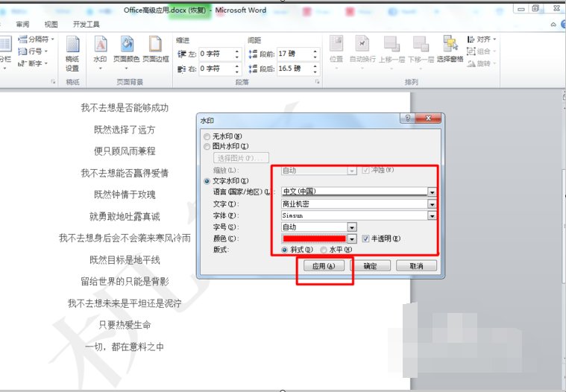This screenshot has width=566, height=392.
Task: Click the Word help icon at ribbon right
Action: point(564,24)
